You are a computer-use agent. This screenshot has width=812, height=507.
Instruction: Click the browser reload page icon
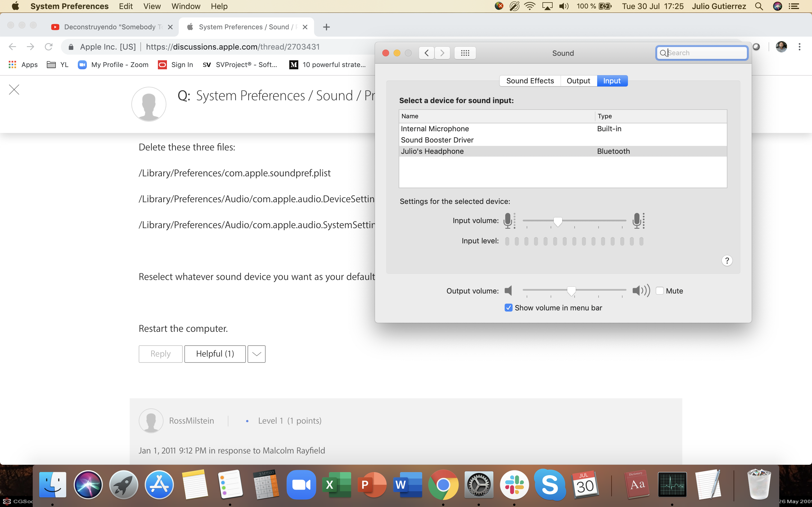49,46
